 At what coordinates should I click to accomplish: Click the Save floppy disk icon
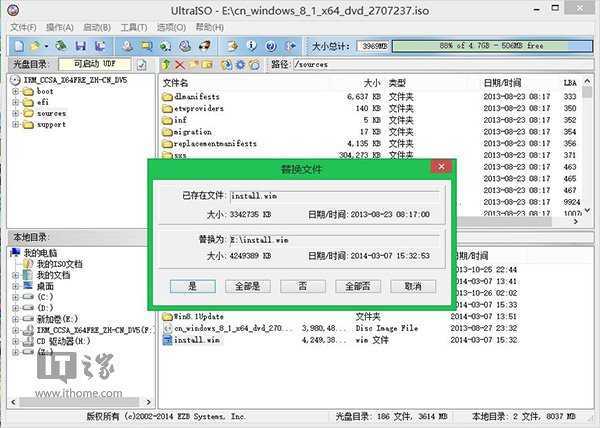(x=80, y=46)
